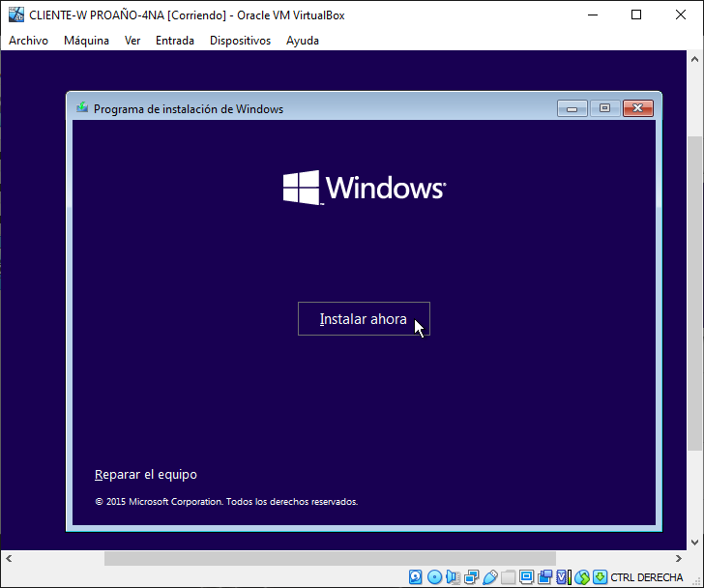Open the Archivo menu
The width and height of the screenshot is (704, 588).
click(28, 41)
